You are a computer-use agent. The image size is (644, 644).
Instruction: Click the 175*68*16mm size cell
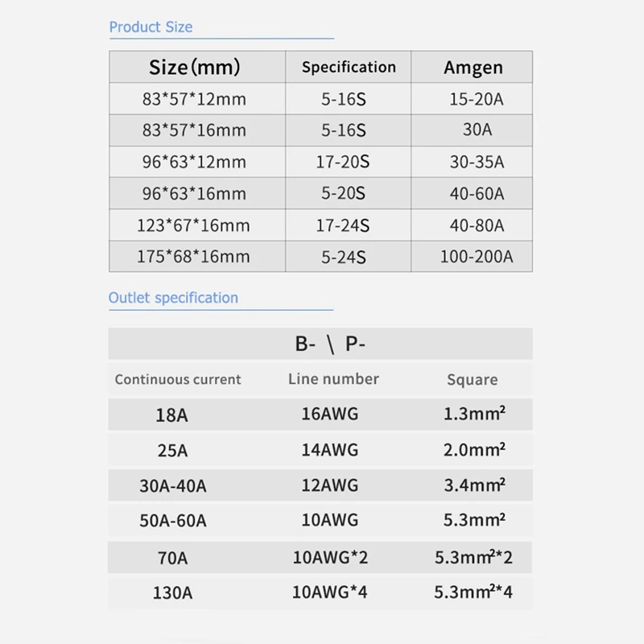coord(194,257)
